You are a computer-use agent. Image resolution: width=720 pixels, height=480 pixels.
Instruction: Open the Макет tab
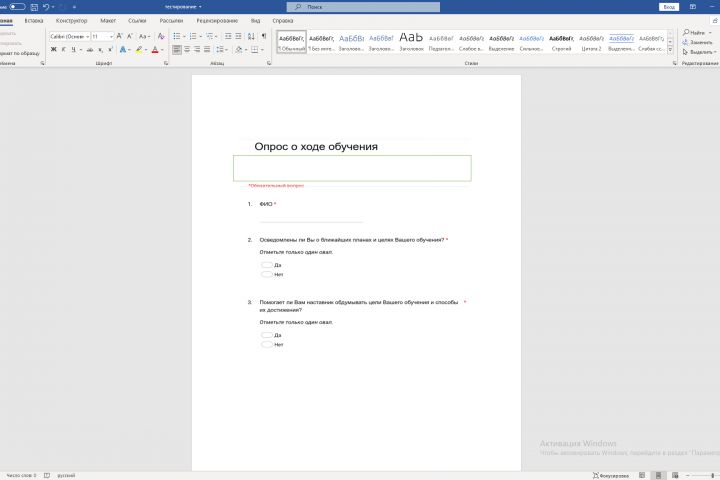[108, 21]
